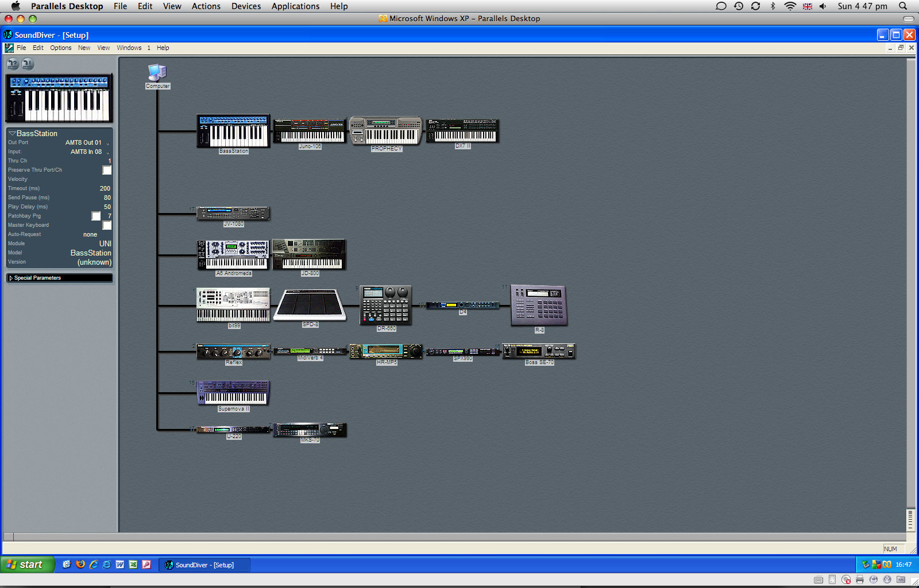Expand the Special Parameters section
The width and height of the screenshot is (919, 588).
coord(11,278)
